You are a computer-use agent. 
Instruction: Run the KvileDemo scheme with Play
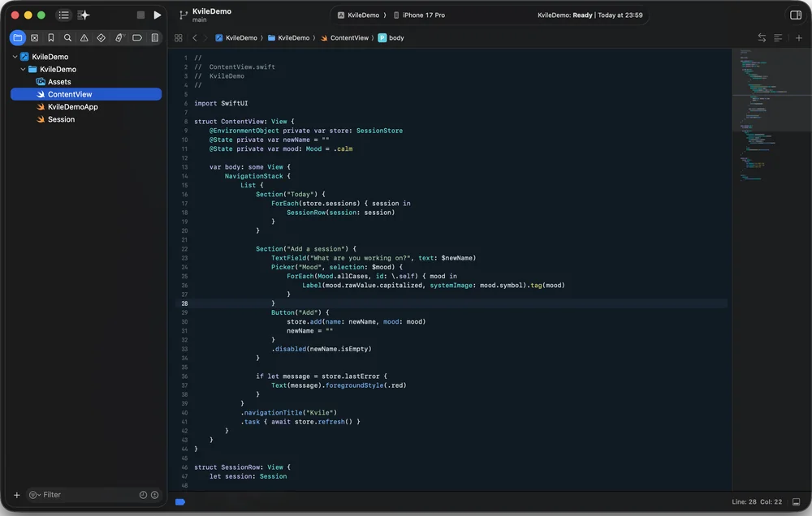158,15
